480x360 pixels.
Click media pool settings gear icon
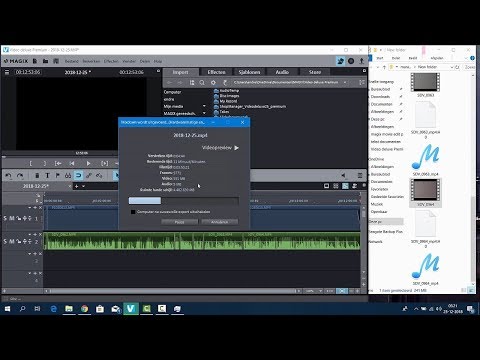coord(213,82)
